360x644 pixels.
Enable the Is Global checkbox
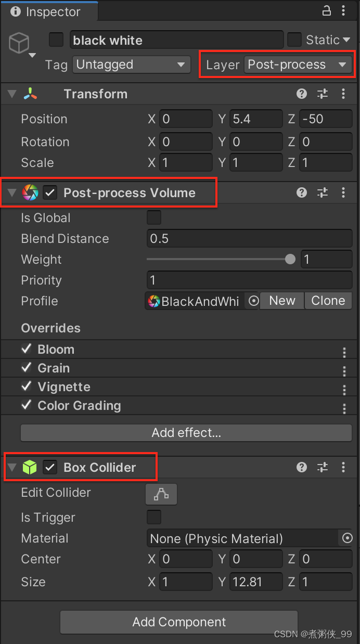pos(154,217)
